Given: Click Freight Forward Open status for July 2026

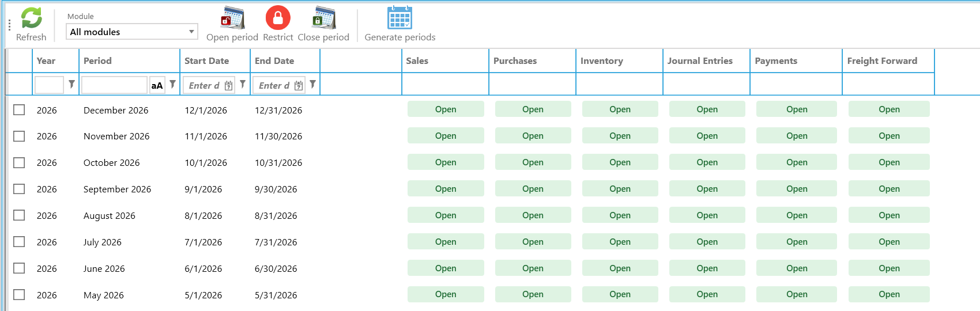Looking at the screenshot, I should 889,242.
